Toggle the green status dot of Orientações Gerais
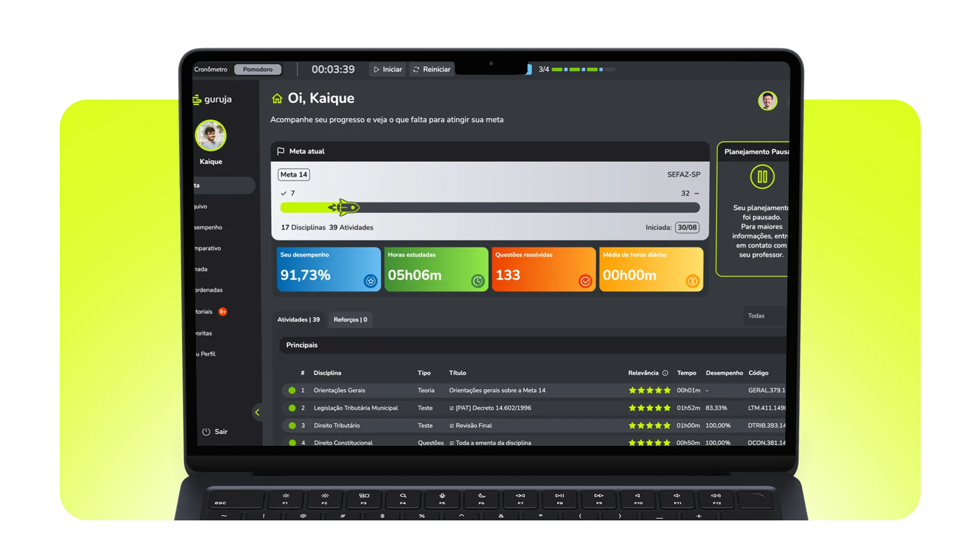This screenshot has height=551, width=980. [292, 390]
